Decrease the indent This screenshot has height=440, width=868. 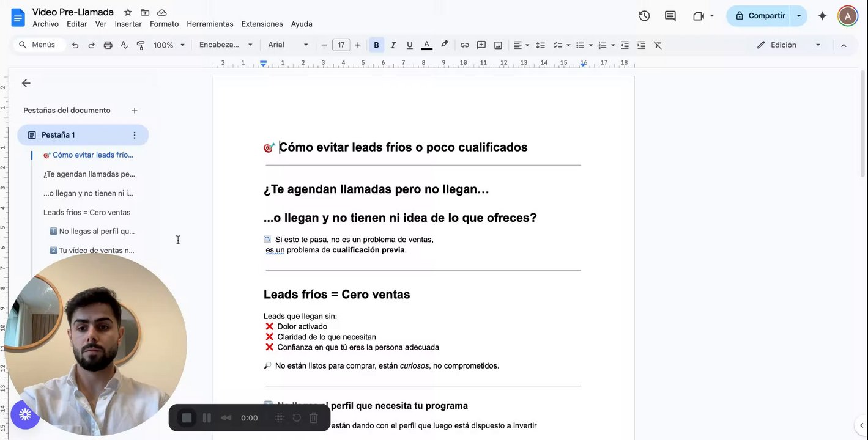pos(625,45)
